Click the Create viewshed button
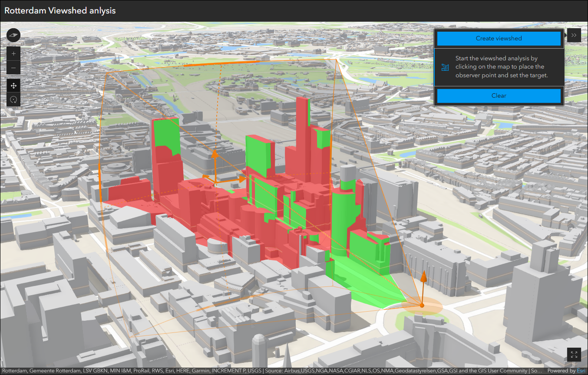Viewport: 588px width, 375px height. tap(499, 38)
